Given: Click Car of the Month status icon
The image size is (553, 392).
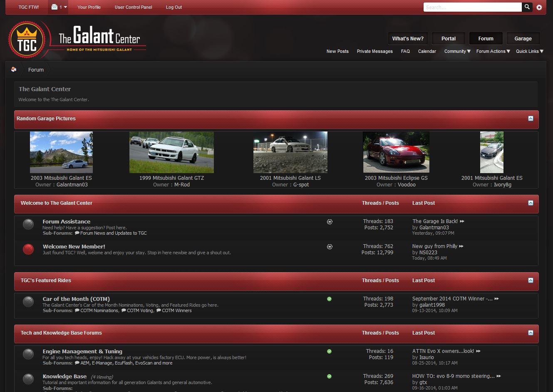Looking at the screenshot, I should click(28, 302).
